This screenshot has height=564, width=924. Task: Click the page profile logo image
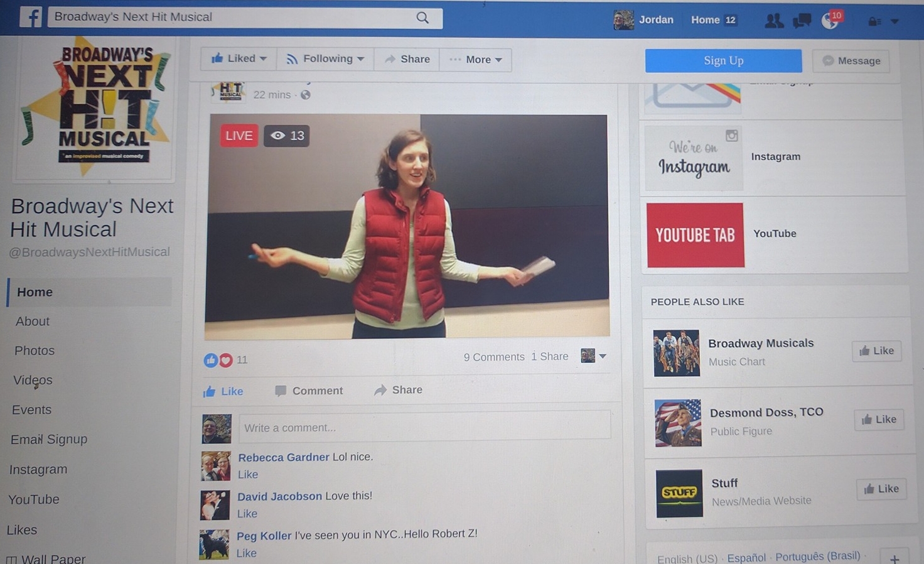click(95, 108)
